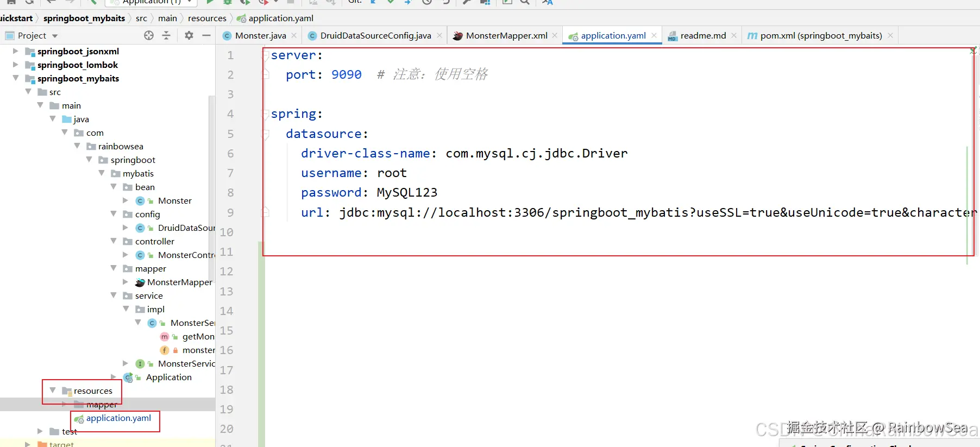Open Project panel gear settings
Viewport: 980px width, 447px height.
pos(189,35)
